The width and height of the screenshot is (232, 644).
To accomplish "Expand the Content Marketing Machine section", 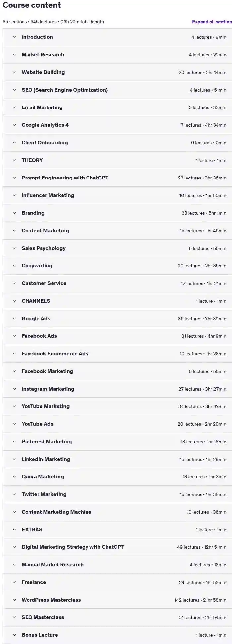I will click(x=117, y=512).
